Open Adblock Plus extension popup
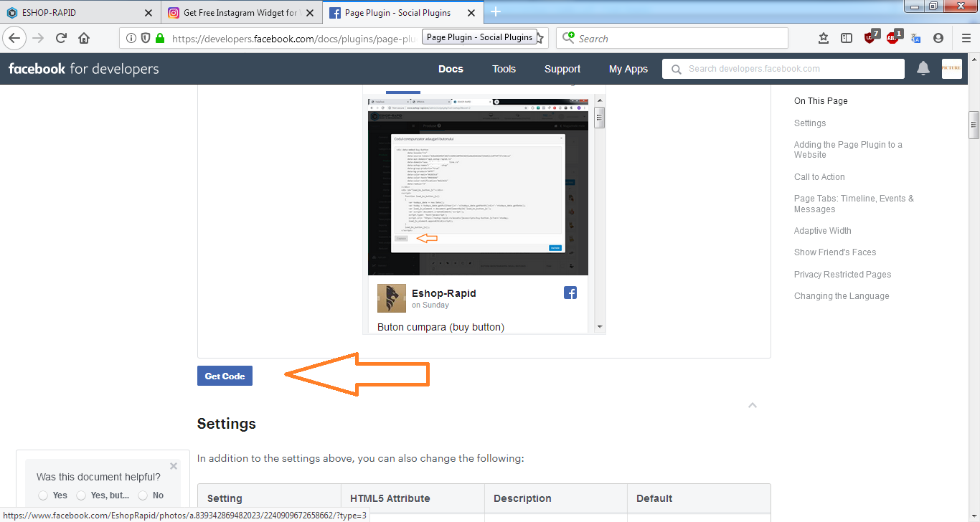The height and width of the screenshot is (522, 980). tap(894, 37)
